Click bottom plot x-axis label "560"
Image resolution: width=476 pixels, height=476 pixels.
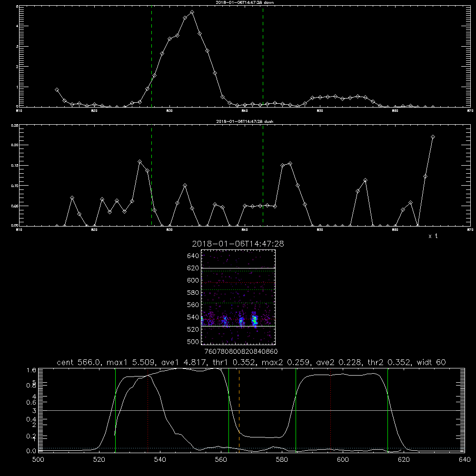pyautogui.click(x=221, y=460)
